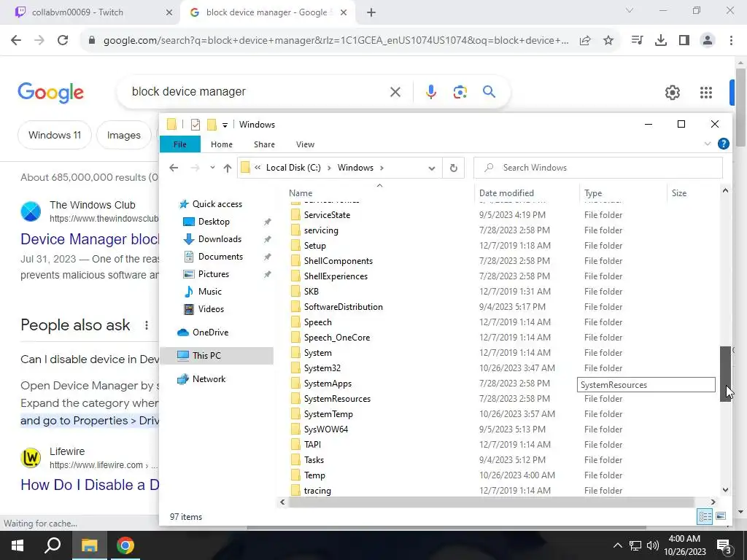This screenshot has width=747, height=560.
Task: Open Downloads in Explorer sidebar
Action: click(x=220, y=239)
